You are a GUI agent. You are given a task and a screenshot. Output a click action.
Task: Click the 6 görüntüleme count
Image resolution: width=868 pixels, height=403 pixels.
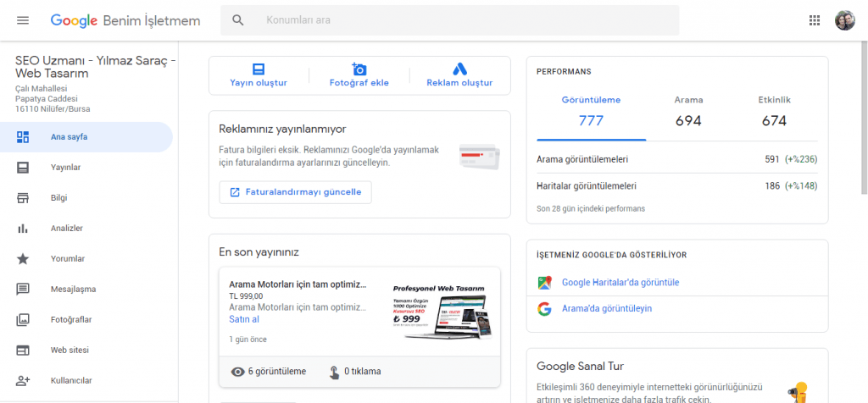point(277,372)
